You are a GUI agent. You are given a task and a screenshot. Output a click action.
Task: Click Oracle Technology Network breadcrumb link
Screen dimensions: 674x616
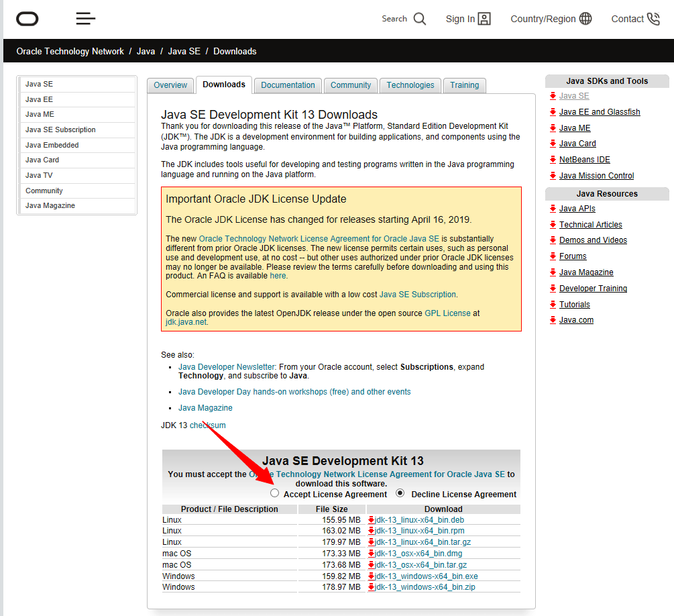click(70, 51)
